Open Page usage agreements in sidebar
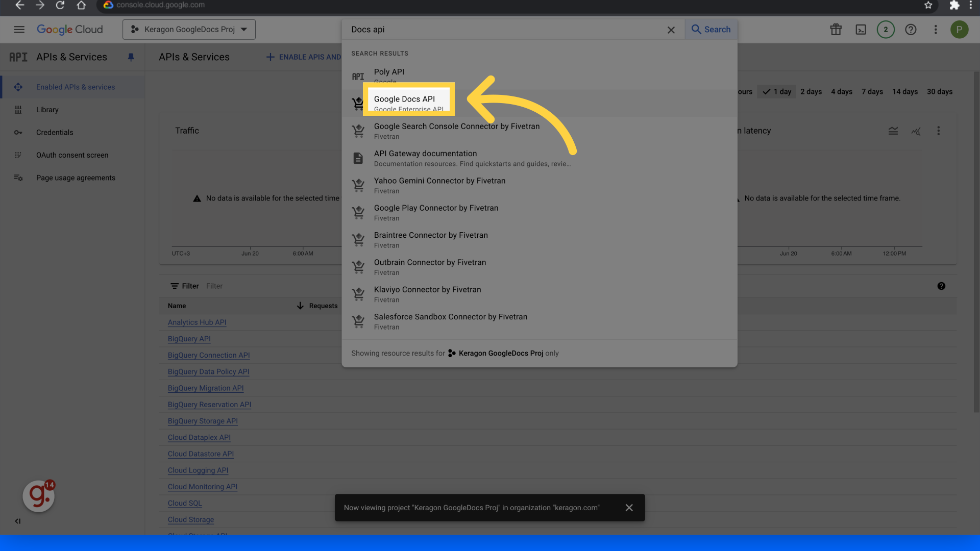Viewport: 980px width, 551px height. click(x=72, y=178)
